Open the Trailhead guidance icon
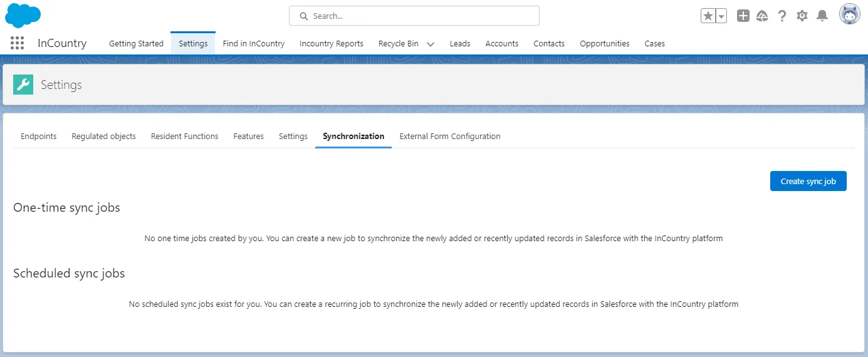Image resolution: width=868 pixels, height=357 pixels. (x=762, y=16)
